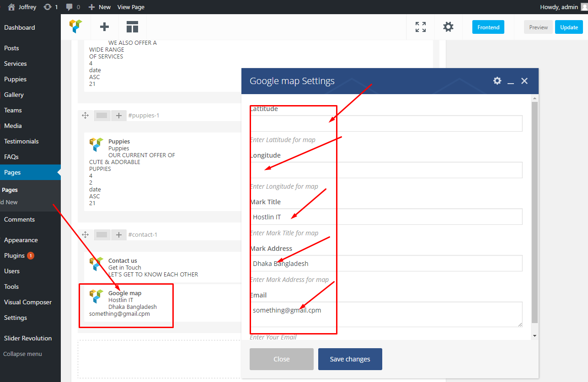Add column to contact-1 row with plus

119,235
